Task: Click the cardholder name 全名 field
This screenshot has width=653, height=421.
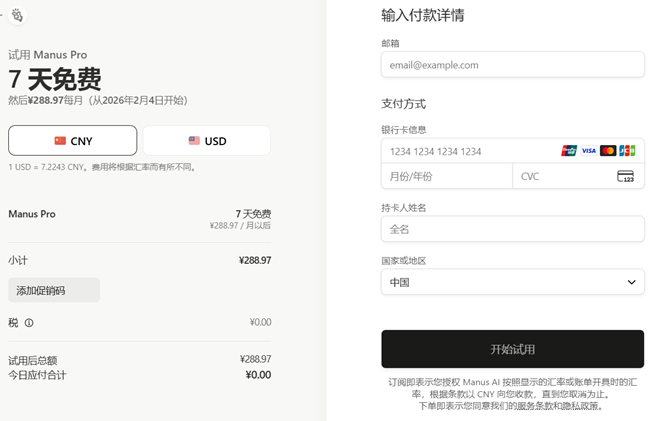Action: point(512,229)
